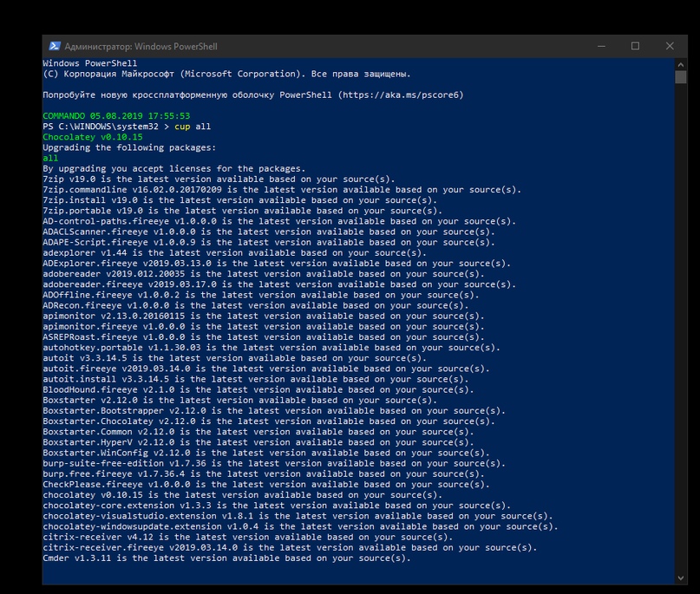700x594 pixels.
Task: Close the Windows PowerShell window
Action: click(670, 46)
